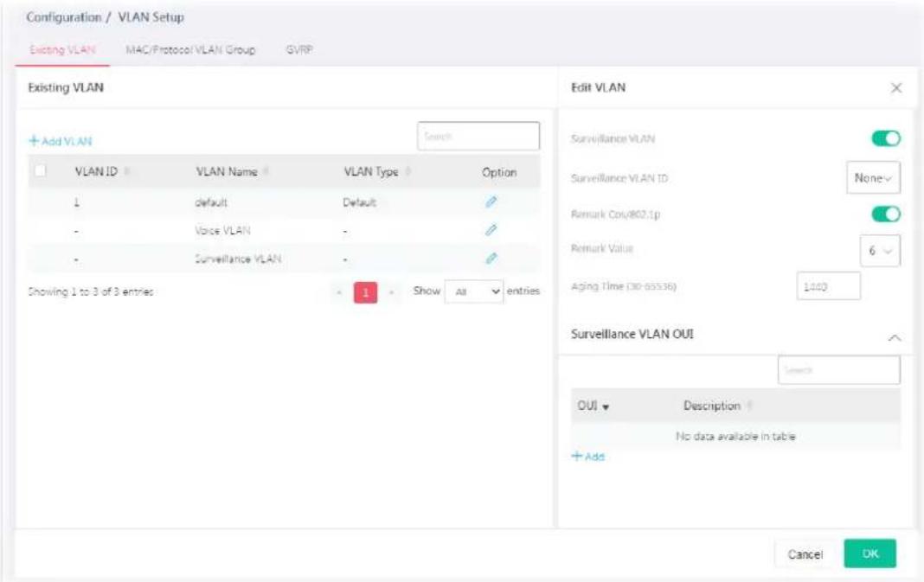This screenshot has width=924, height=582.
Task: Collapse the Surveillance VLAN OUI section
Action: 894,337
